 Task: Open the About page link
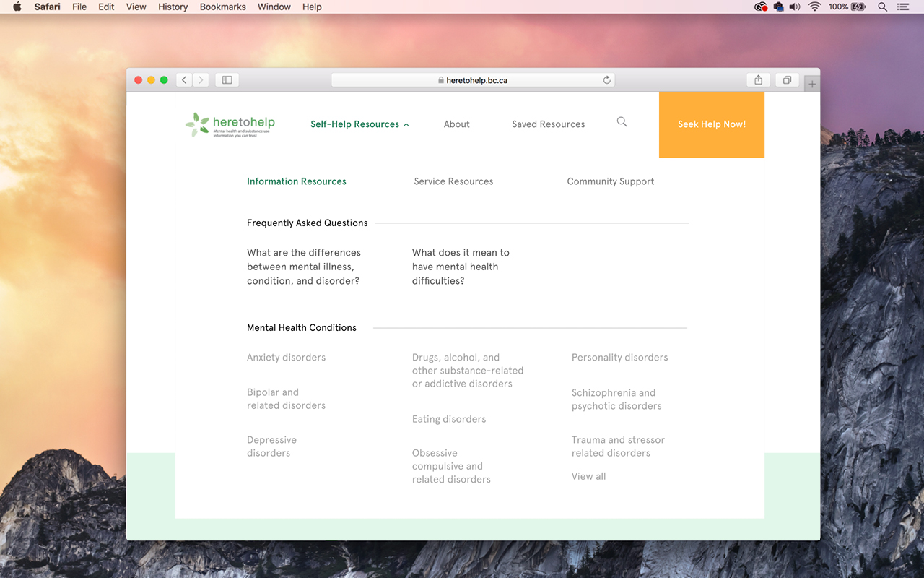(x=457, y=124)
